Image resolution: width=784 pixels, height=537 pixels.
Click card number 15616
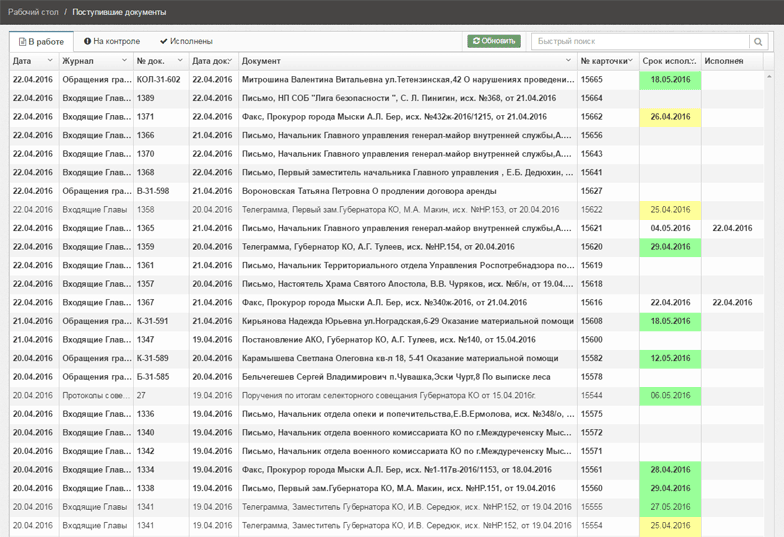[592, 302]
